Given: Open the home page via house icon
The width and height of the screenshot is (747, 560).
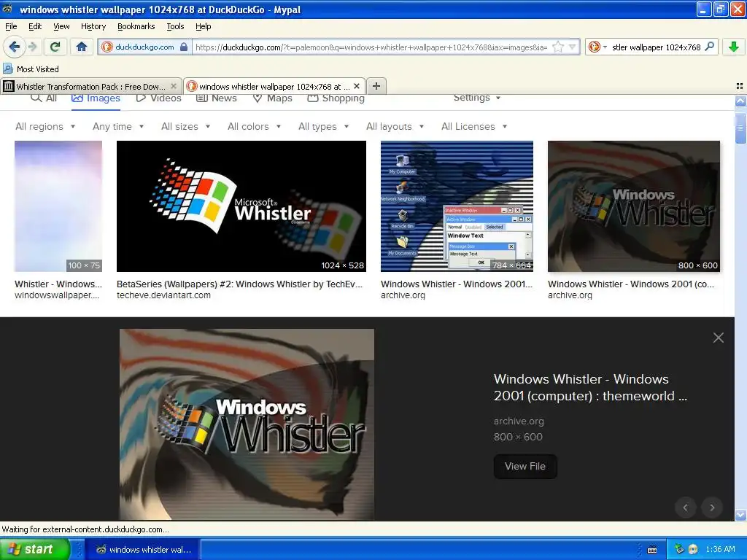Looking at the screenshot, I should click(82, 47).
